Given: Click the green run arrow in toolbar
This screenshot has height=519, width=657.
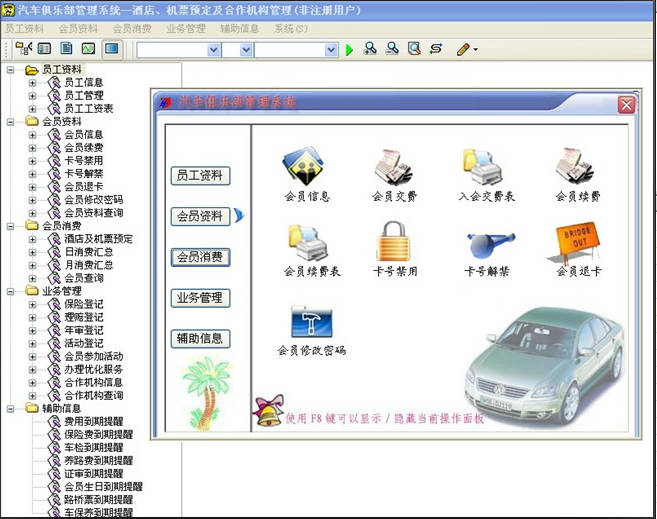Looking at the screenshot, I should 349,50.
